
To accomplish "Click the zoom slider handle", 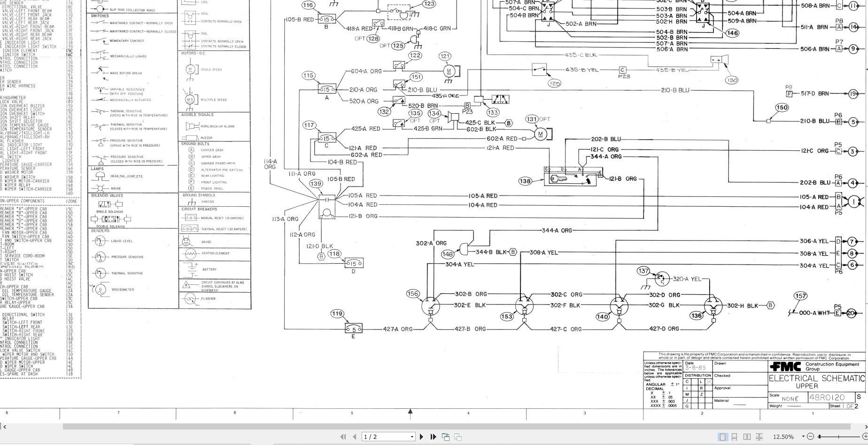I will (819, 437).
